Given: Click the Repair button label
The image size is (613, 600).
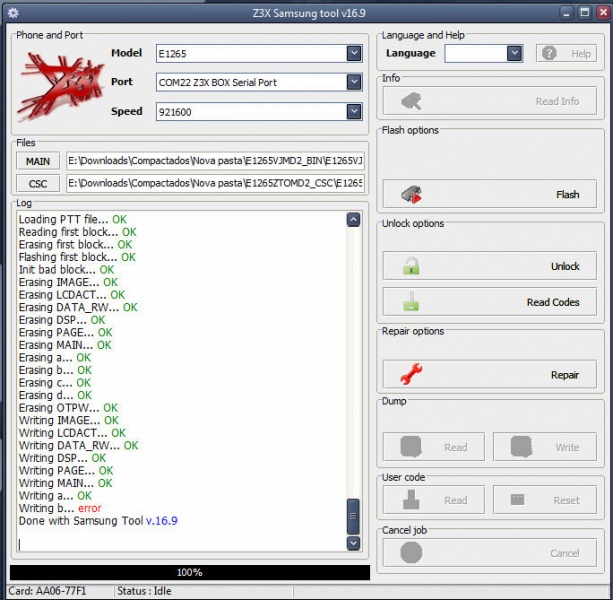Looking at the screenshot, I should coord(565,375).
